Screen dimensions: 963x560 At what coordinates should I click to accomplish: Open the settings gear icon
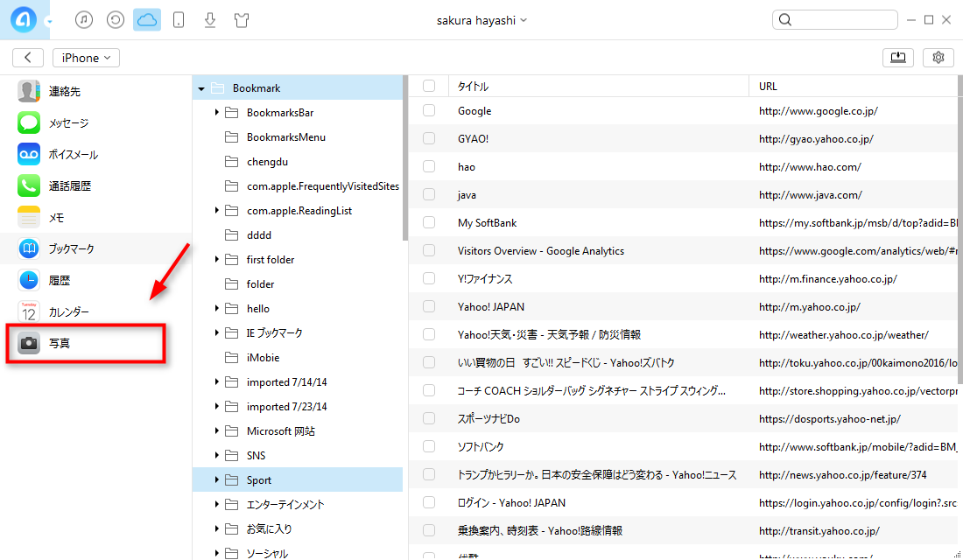pos(938,58)
